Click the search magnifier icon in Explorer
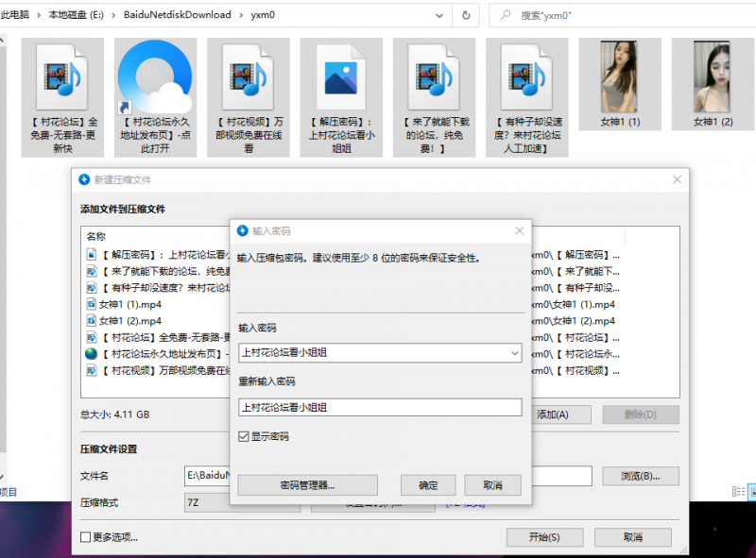The image size is (756, 558). point(506,15)
